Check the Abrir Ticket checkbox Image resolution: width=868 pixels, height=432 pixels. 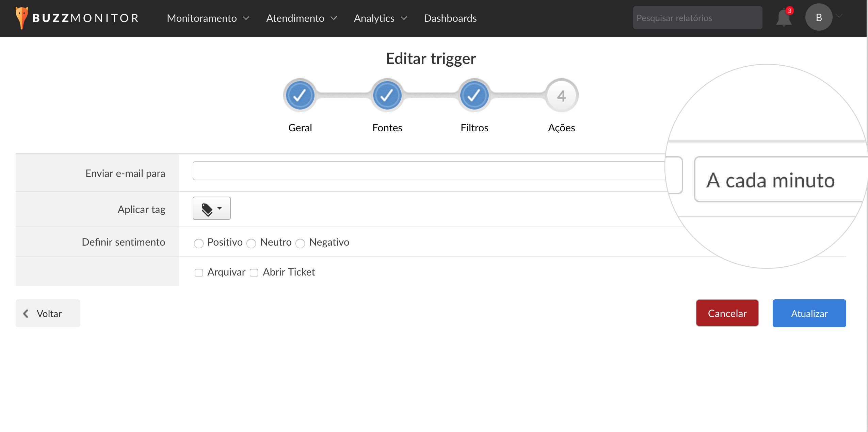point(254,273)
